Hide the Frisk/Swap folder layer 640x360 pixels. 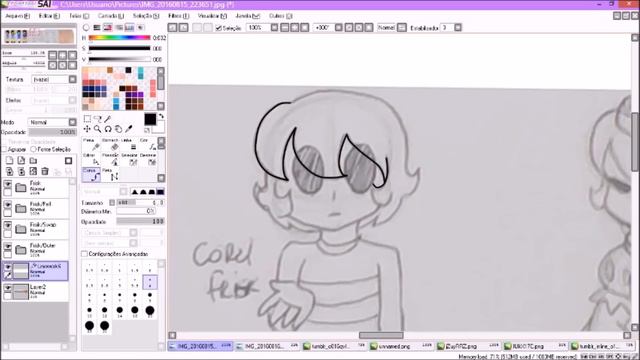7,225
